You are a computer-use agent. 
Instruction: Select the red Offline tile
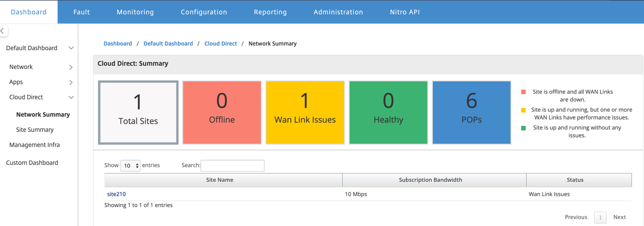click(222, 113)
